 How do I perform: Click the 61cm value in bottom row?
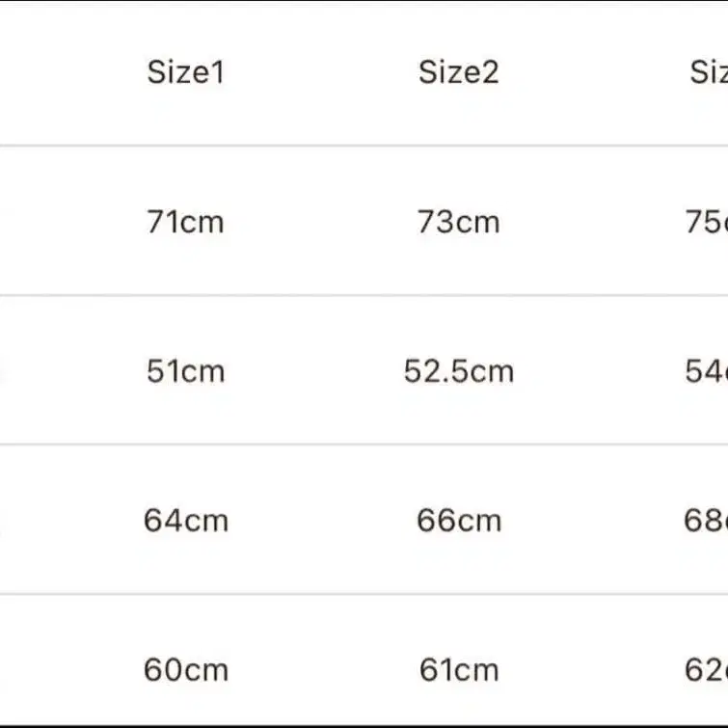point(458,669)
